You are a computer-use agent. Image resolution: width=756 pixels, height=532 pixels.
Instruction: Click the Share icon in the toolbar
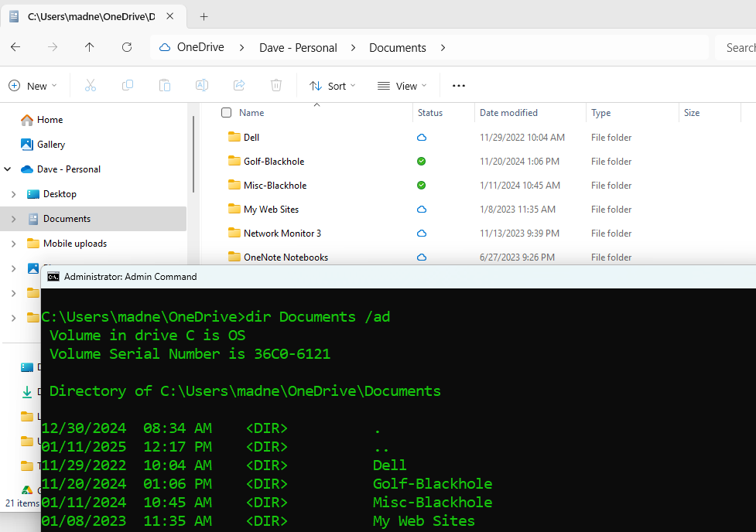238,85
